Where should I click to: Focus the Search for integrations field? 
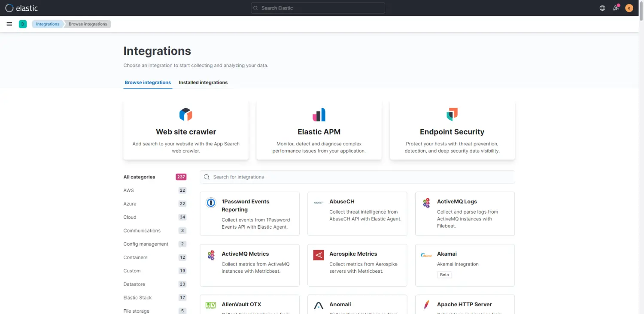(x=357, y=177)
